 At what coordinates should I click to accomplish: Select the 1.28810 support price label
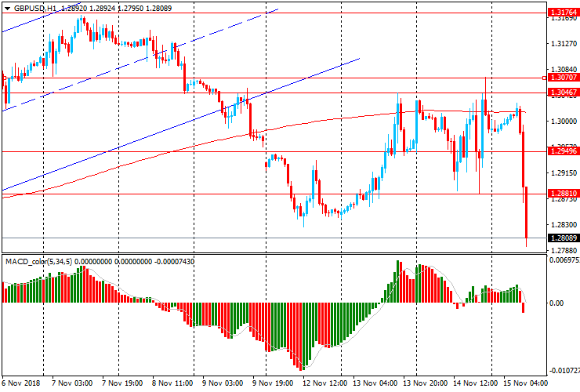(x=564, y=194)
